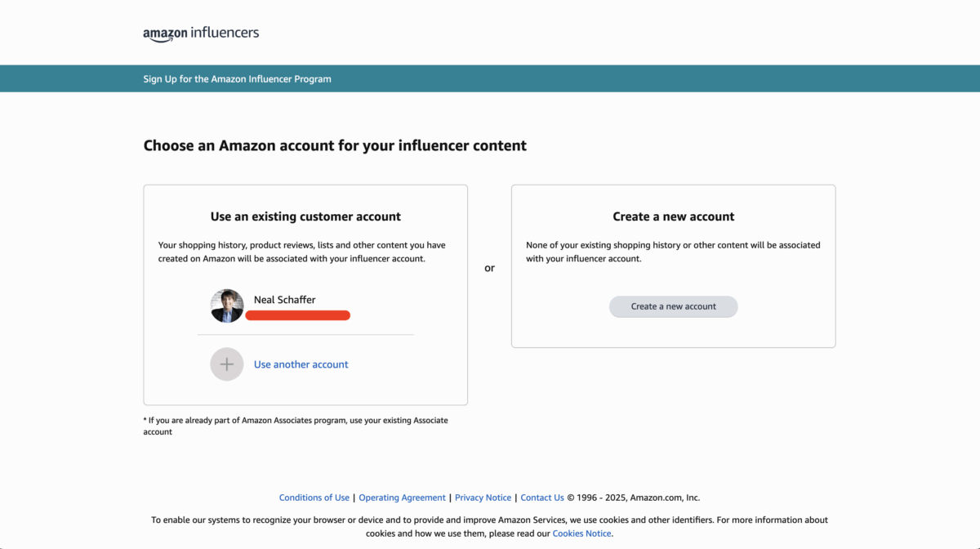This screenshot has width=980, height=549.
Task: Click the Amazon Associates footnote text
Action: (x=296, y=426)
